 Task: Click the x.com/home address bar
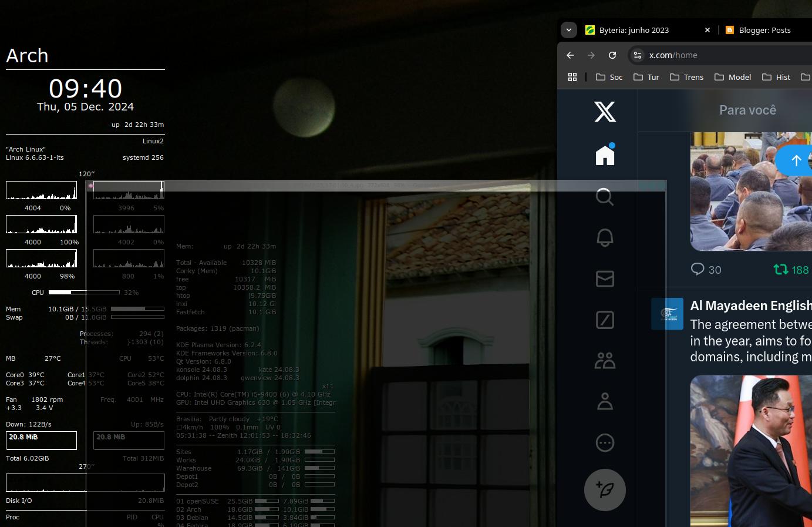(x=720, y=55)
